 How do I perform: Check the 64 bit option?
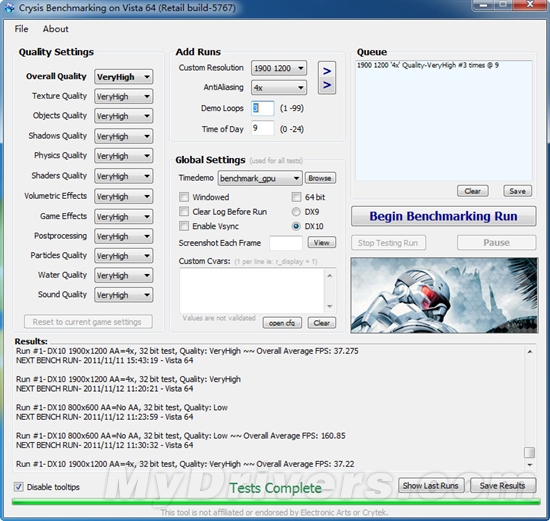[x=296, y=197]
